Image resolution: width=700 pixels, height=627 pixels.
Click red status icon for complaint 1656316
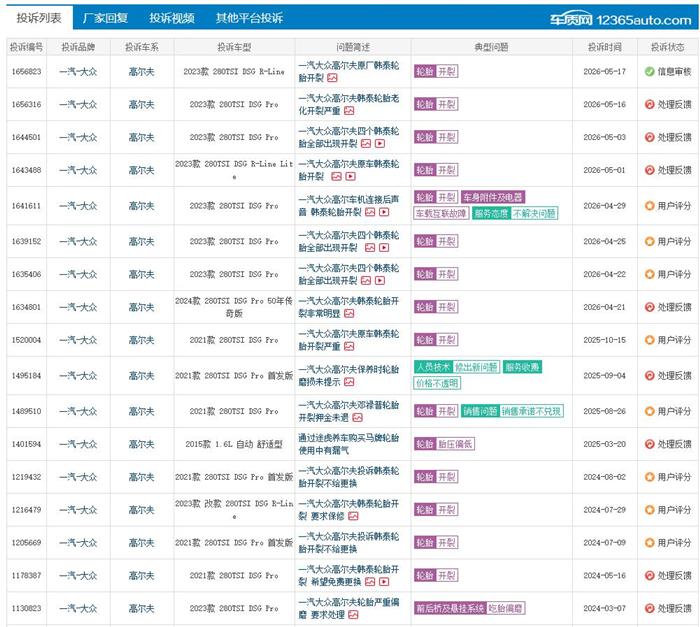[650, 104]
